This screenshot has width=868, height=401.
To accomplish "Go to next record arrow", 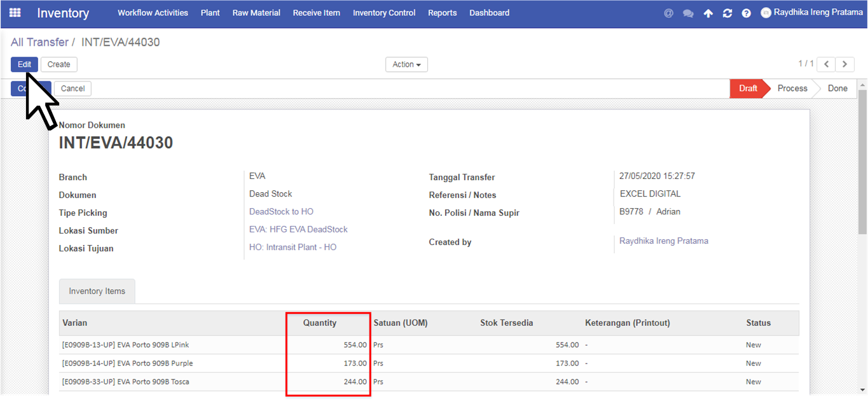I will (x=844, y=64).
